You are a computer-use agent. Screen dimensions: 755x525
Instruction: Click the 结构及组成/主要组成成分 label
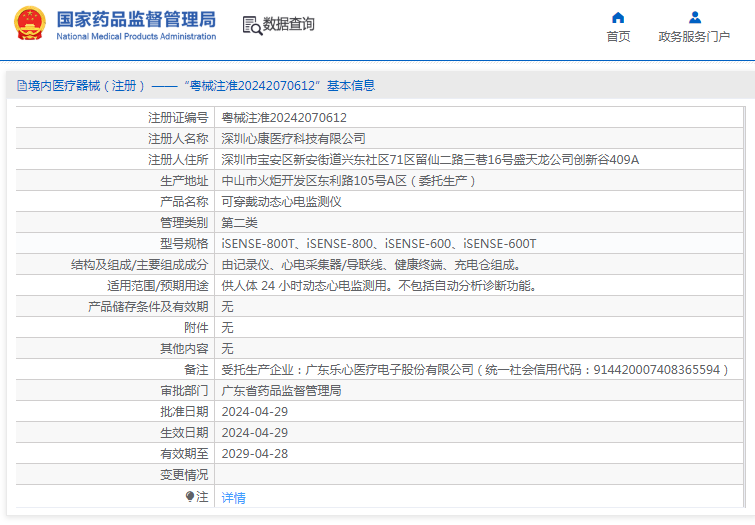(x=140, y=264)
